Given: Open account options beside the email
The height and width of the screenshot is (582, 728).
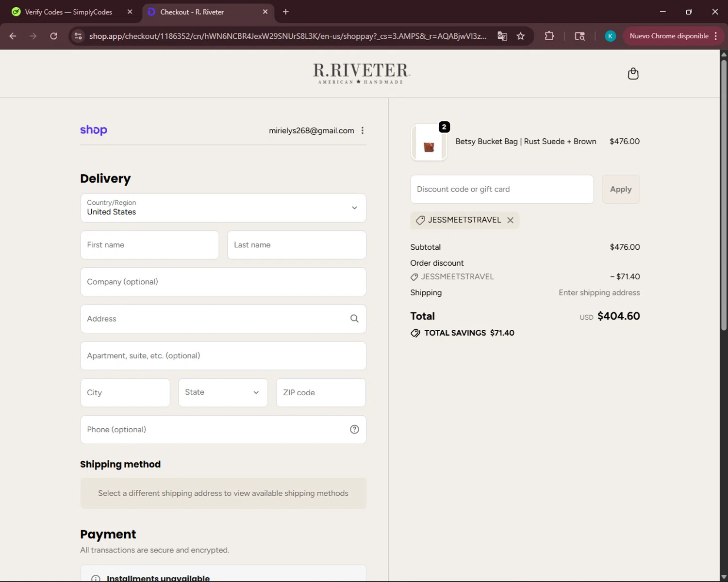Looking at the screenshot, I should coord(363,130).
